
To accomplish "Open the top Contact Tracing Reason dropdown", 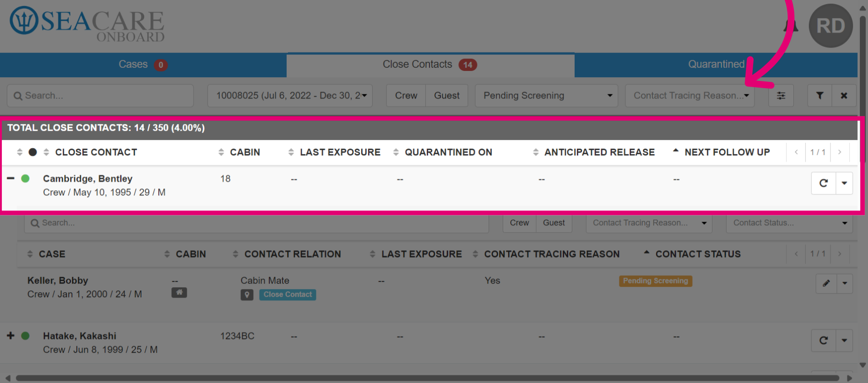I will (x=690, y=96).
